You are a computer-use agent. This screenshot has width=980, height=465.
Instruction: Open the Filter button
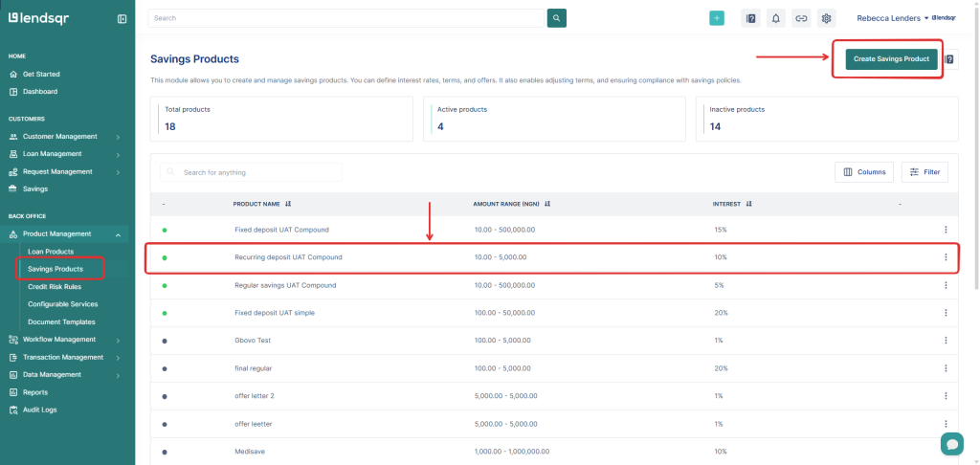pos(924,172)
